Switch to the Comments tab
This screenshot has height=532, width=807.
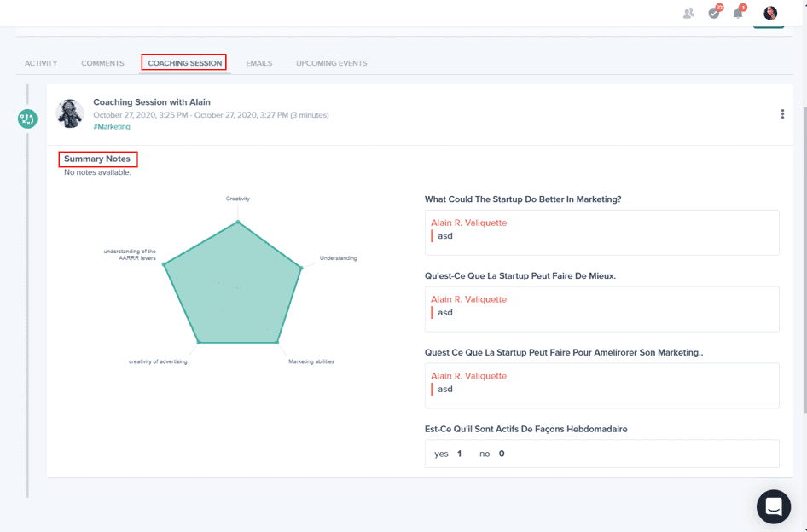pyautogui.click(x=102, y=63)
